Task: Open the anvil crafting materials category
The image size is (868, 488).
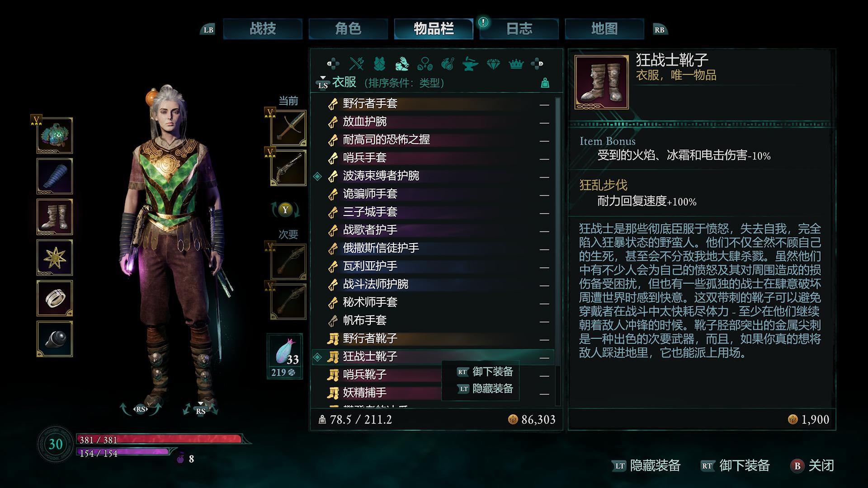Action: tap(470, 64)
